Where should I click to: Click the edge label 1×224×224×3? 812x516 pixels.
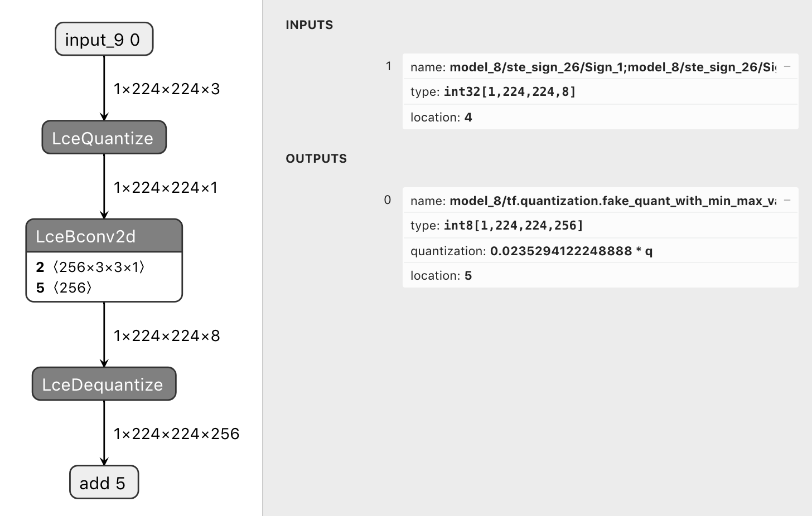pyautogui.click(x=167, y=89)
